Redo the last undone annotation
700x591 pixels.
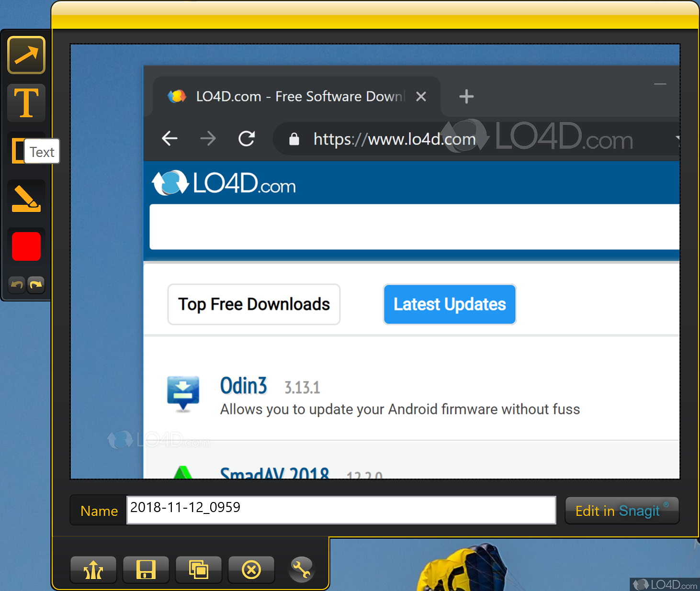pyautogui.click(x=36, y=285)
